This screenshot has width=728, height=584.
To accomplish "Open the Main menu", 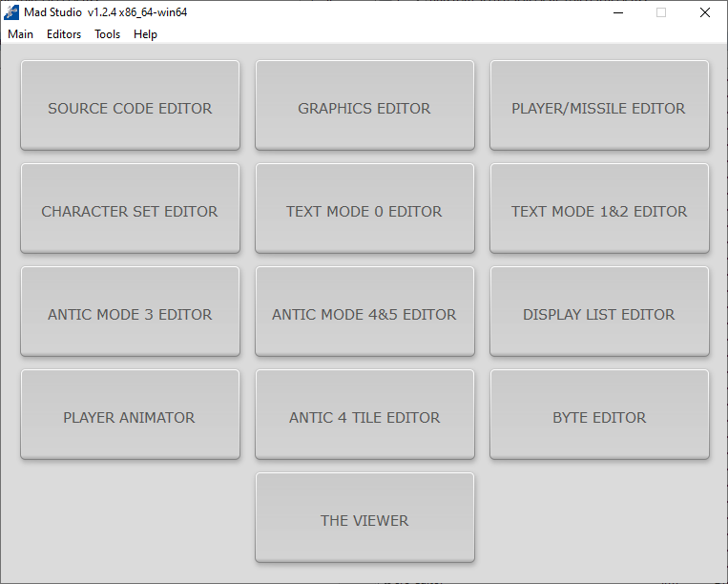I will tap(20, 34).
